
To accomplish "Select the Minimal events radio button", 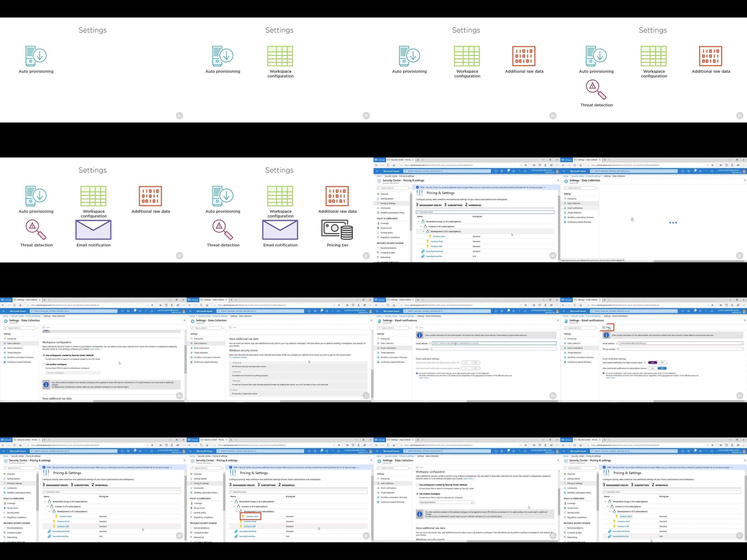I will point(231,381).
